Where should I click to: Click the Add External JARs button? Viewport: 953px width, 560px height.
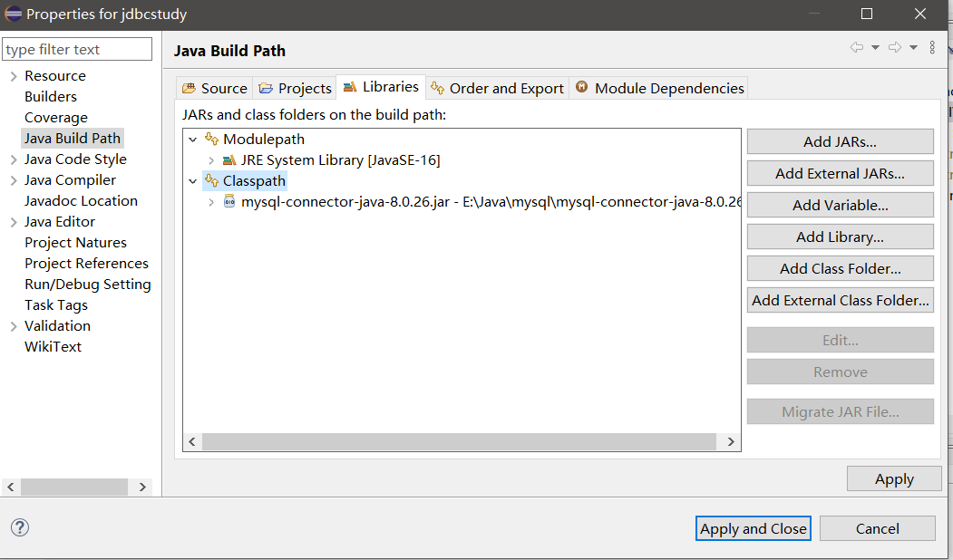click(x=840, y=173)
